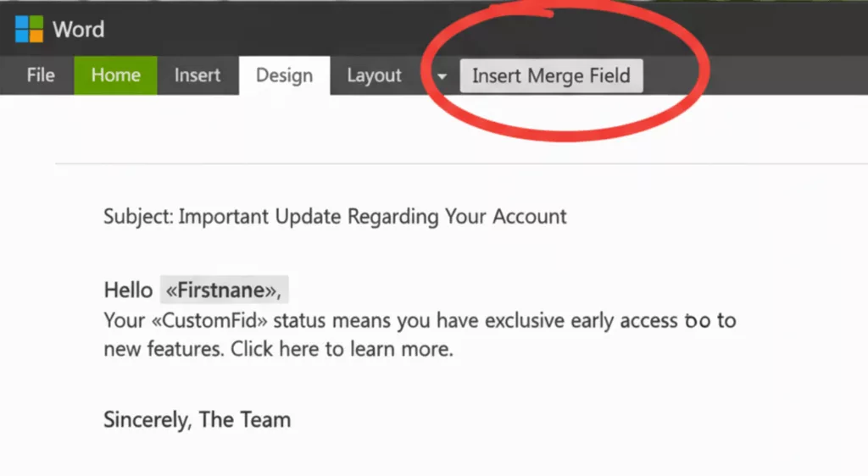Click the Word logo icon
The image size is (868, 476).
point(30,29)
